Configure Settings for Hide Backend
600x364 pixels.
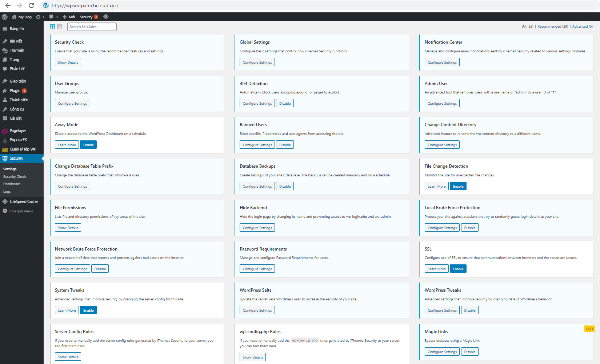(x=257, y=228)
